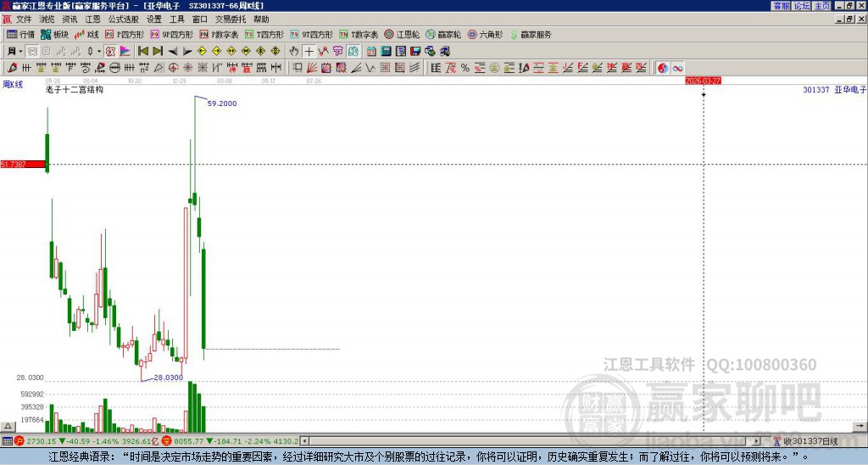Open the 江恩 menu
The height and width of the screenshot is (465, 868).
coord(93,20)
